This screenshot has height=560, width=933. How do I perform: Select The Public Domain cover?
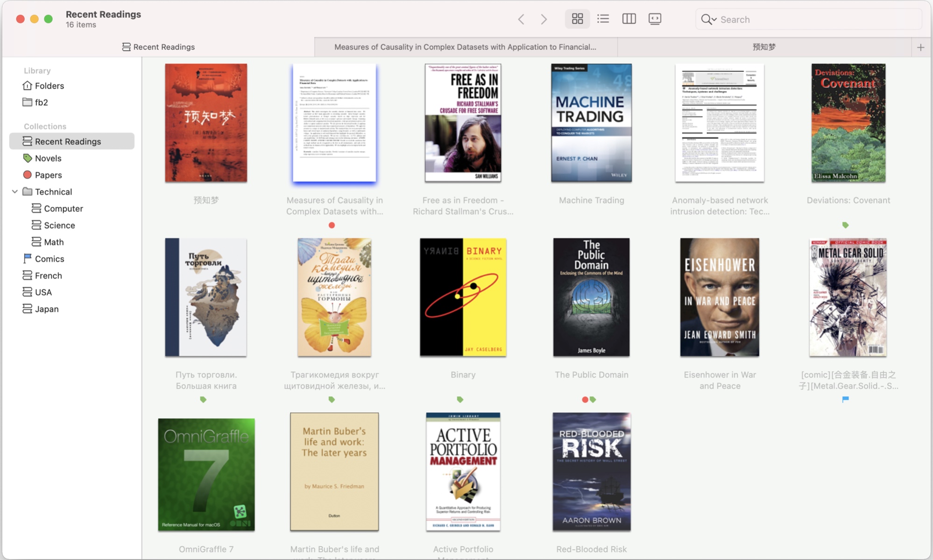pyautogui.click(x=591, y=298)
